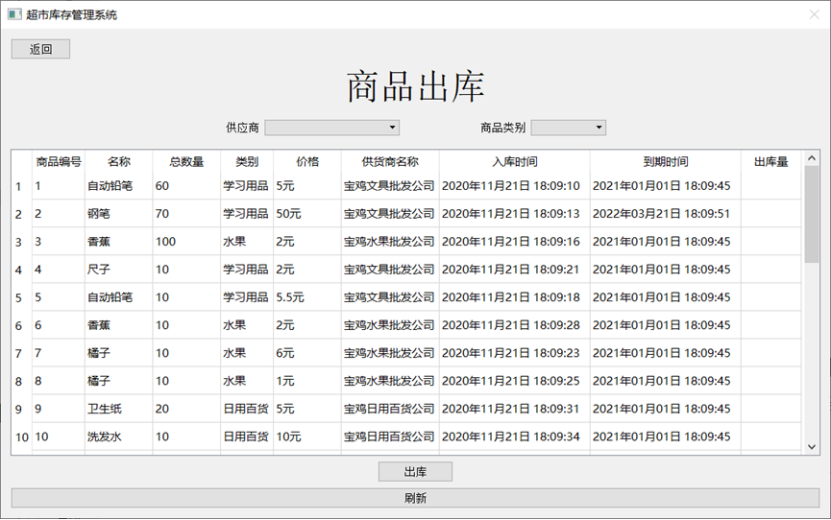Click 学习用品 category cell for 尺子
The height and width of the screenshot is (520, 831).
pyautogui.click(x=247, y=269)
